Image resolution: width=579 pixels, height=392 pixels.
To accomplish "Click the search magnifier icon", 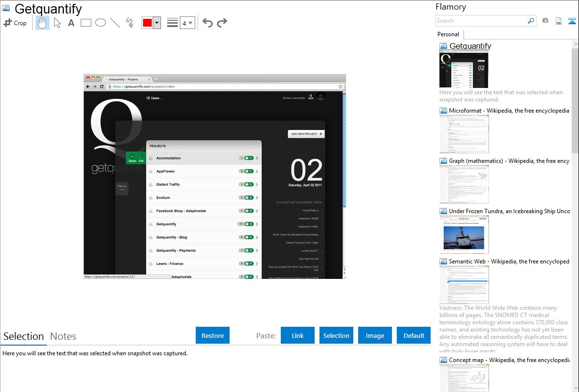I will click(531, 21).
